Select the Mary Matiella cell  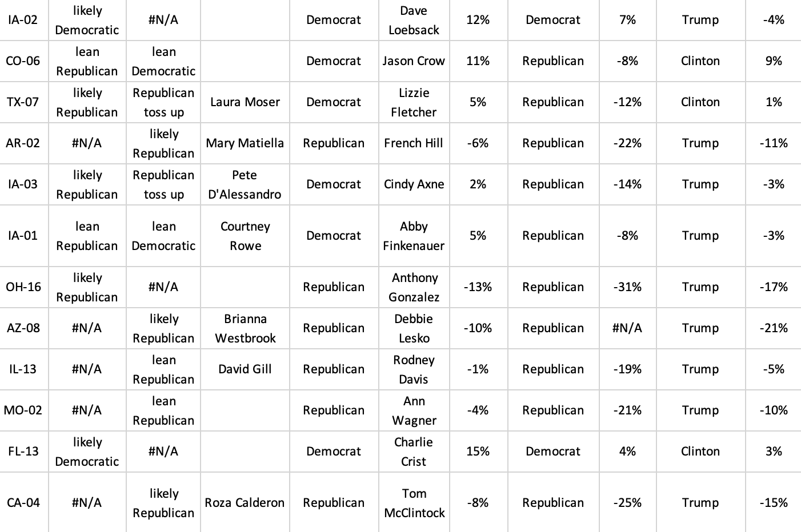(x=245, y=143)
